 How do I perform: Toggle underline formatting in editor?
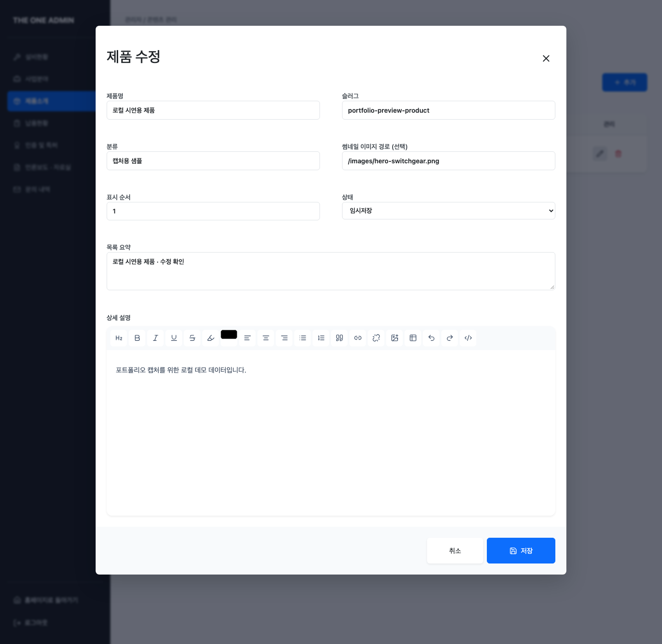174,338
